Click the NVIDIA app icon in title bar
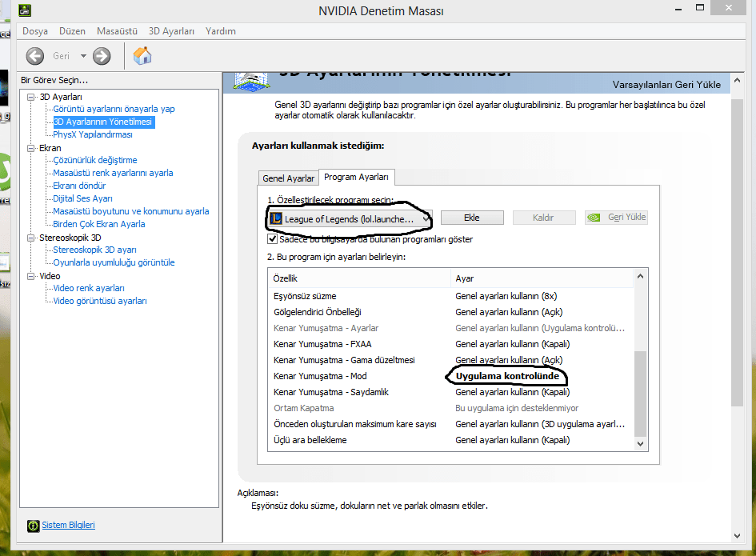 tap(25, 10)
